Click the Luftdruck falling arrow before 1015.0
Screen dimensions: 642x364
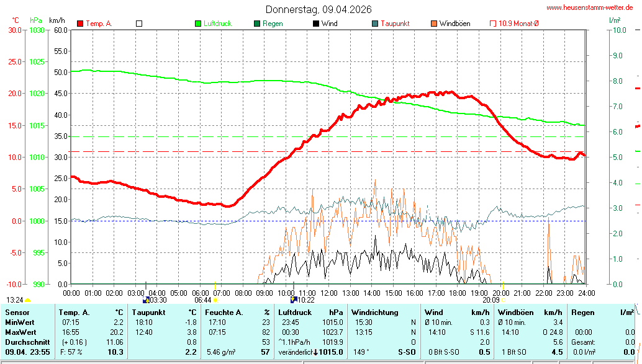pos(315,352)
